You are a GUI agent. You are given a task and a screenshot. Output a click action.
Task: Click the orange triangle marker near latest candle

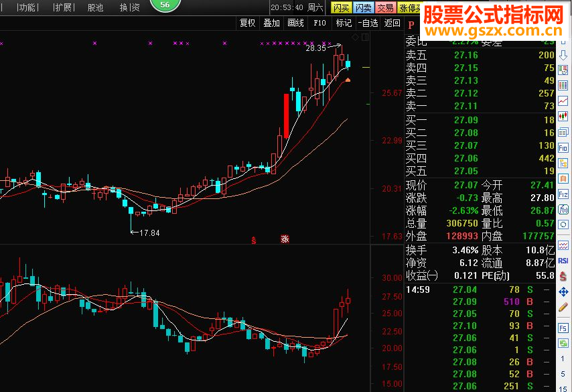click(x=348, y=80)
